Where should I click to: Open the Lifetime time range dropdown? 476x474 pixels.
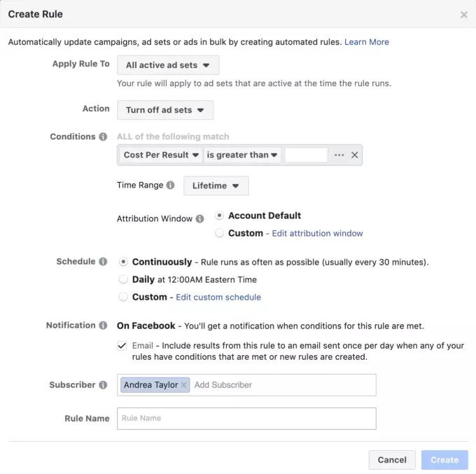coord(216,186)
